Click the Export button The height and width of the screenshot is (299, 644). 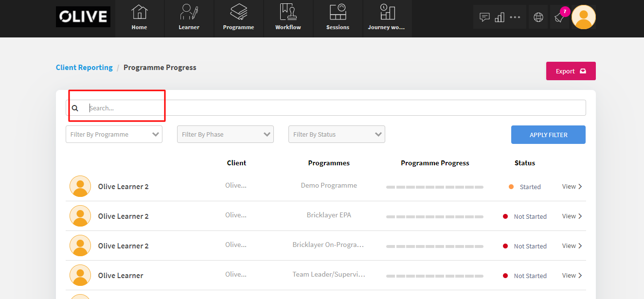click(x=571, y=70)
